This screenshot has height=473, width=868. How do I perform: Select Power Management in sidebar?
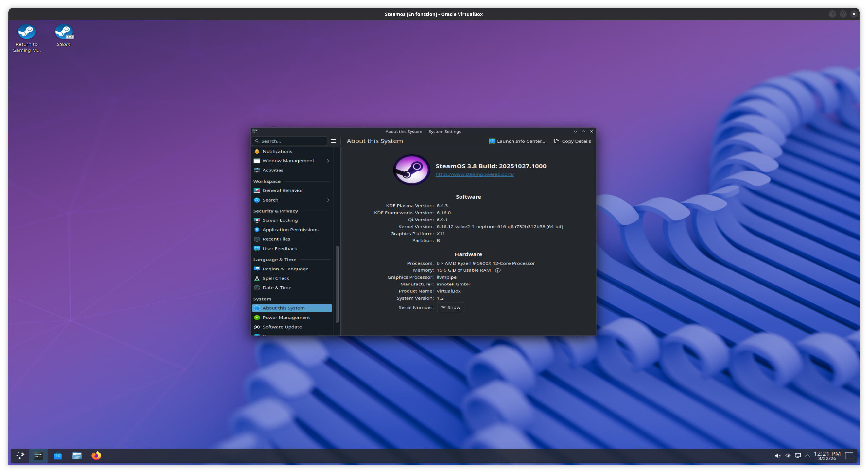[286, 318]
